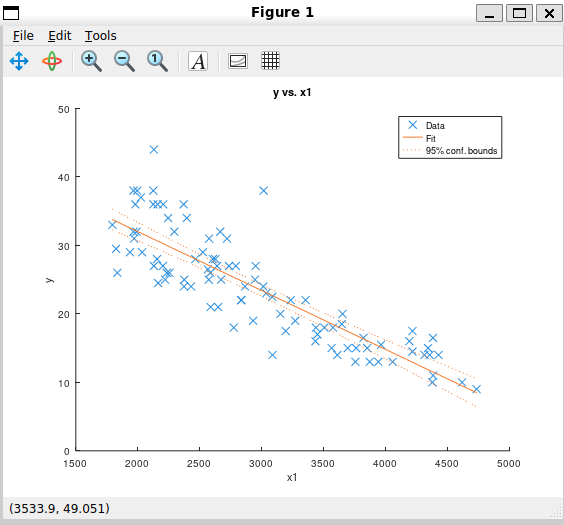The image size is (564, 525).
Task: Click the 'Data' legend entry
Action: pyautogui.click(x=435, y=125)
